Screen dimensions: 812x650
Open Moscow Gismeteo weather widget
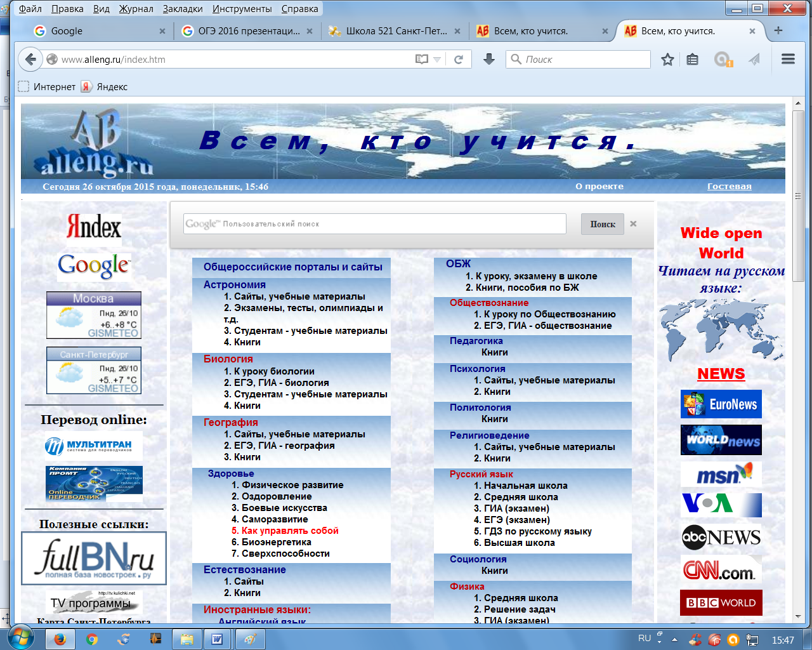tap(94, 315)
